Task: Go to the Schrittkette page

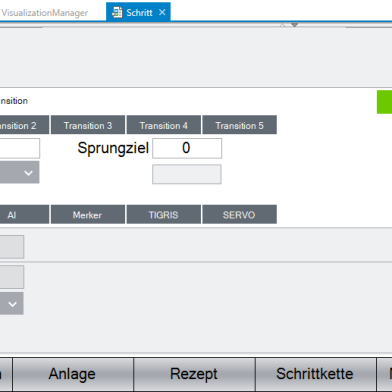Action: (x=315, y=374)
